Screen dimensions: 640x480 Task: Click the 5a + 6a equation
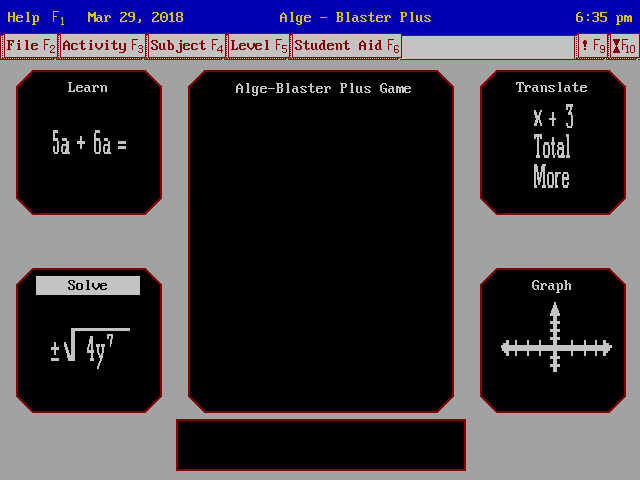point(89,144)
